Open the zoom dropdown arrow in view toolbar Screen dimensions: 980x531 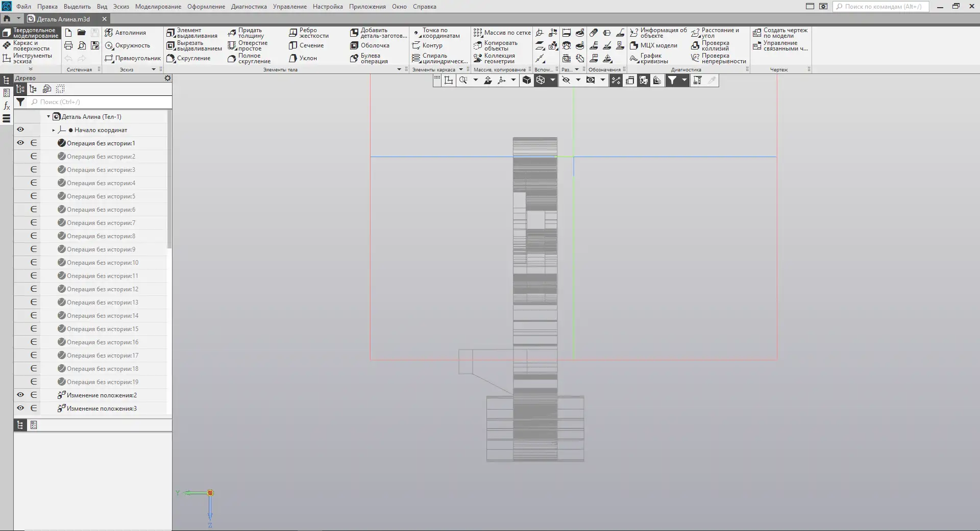(x=475, y=80)
